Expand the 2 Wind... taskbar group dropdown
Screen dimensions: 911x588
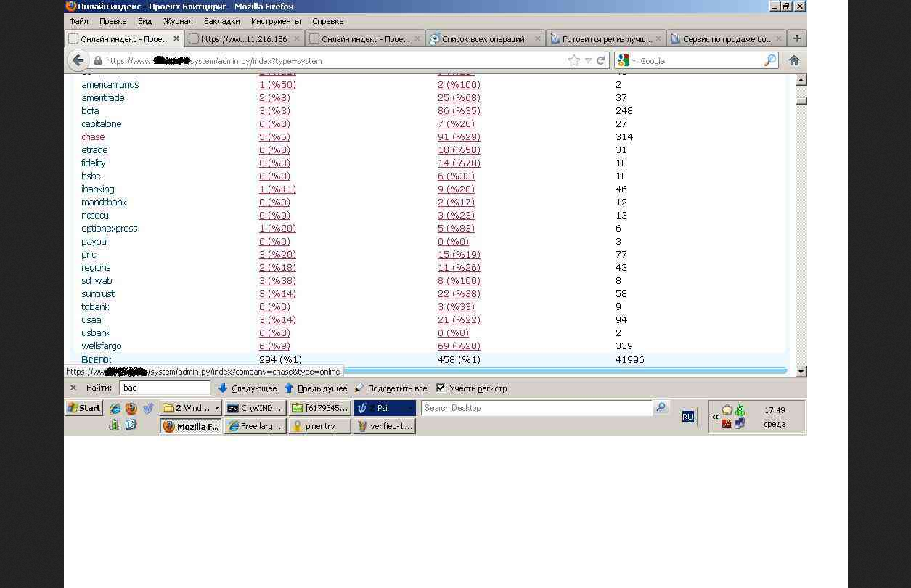(216, 408)
